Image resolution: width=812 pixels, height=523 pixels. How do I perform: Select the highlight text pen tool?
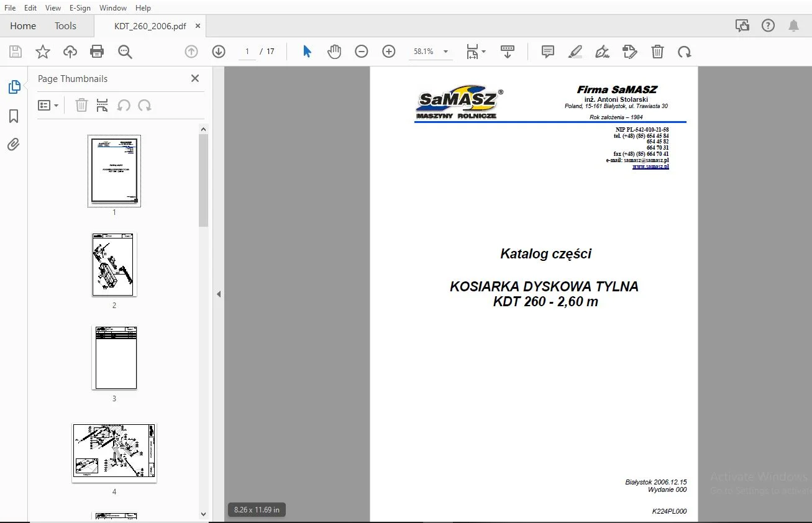click(x=575, y=52)
